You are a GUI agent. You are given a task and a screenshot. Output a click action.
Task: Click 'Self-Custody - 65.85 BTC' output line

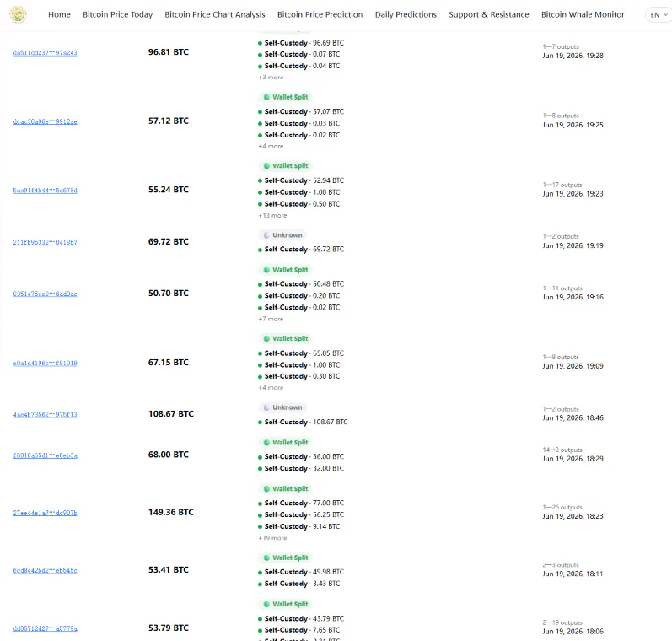[x=301, y=353]
